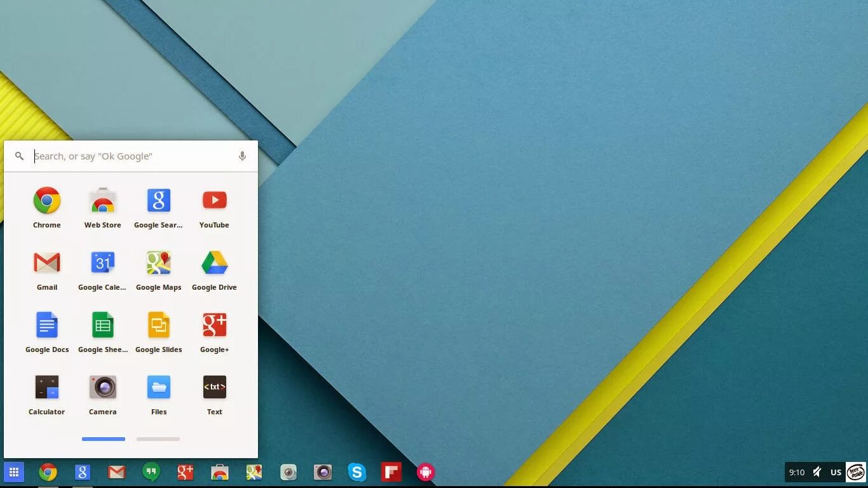Click the US keyboard layout indicator
Image resolution: width=868 pixels, height=488 pixels.
pos(836,472)
